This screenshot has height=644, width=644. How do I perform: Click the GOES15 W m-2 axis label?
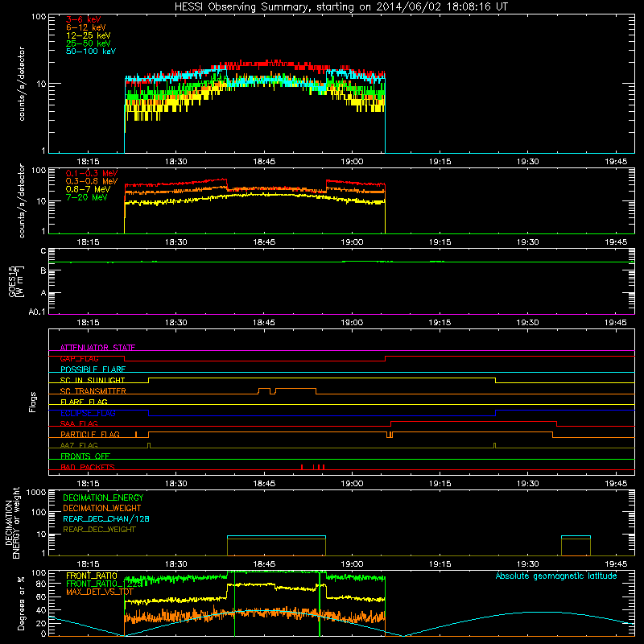click(16, 281)
